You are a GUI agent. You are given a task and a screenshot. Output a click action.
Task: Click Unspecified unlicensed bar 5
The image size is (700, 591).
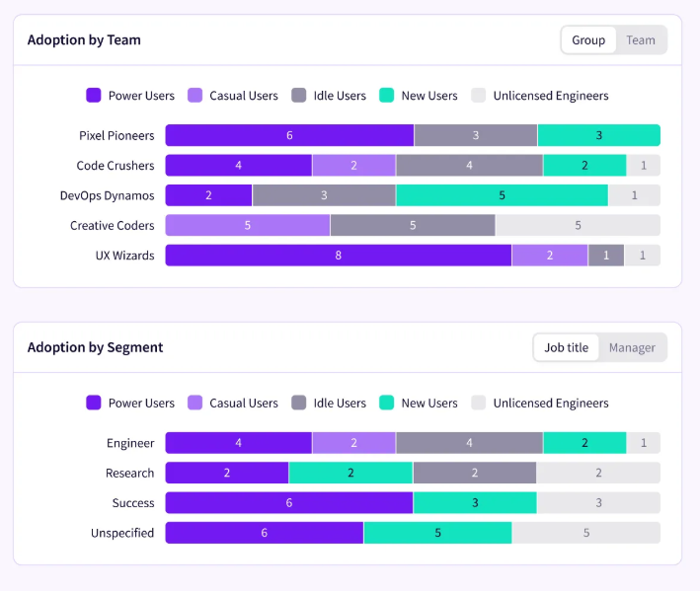click(x=586, y=533)
